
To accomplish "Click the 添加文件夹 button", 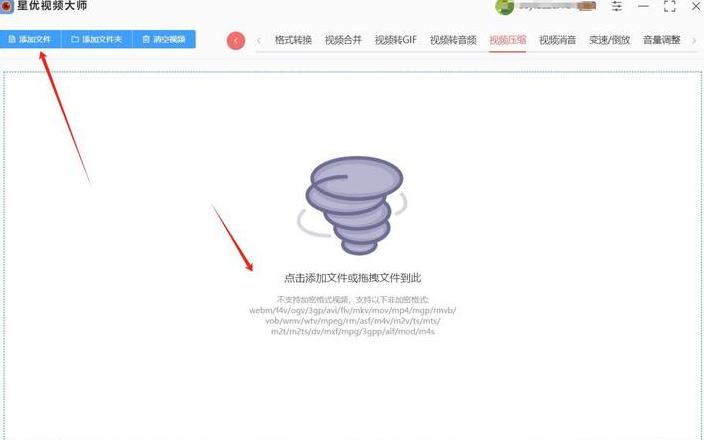I will 97,39.
